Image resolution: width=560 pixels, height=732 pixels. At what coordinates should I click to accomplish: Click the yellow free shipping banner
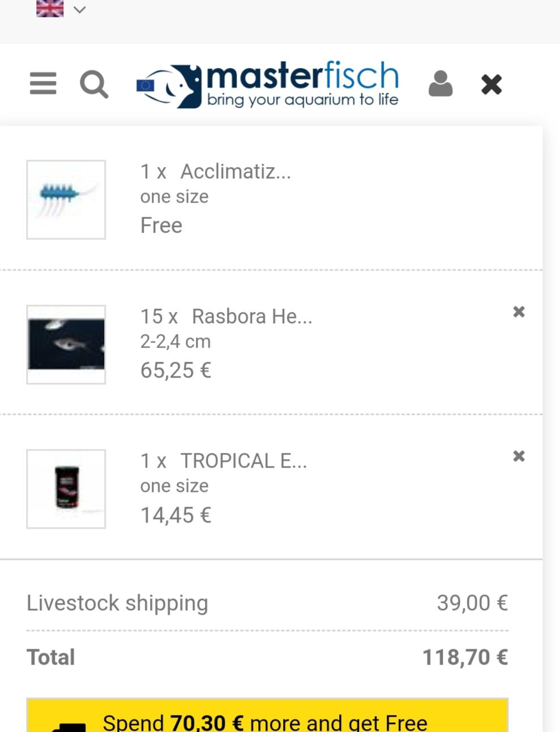click(x=267, y=717)
